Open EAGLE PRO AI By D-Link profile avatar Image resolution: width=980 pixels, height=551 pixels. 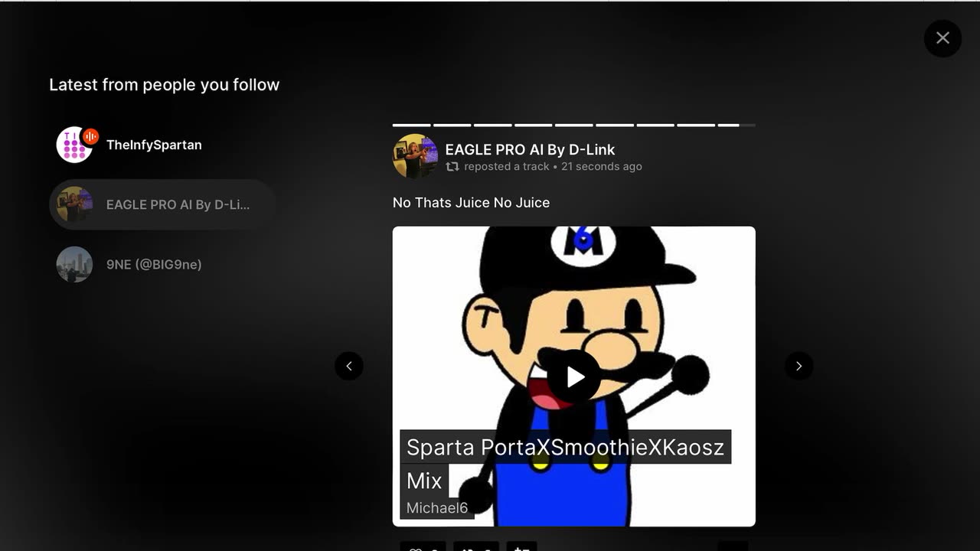[415, 156]
